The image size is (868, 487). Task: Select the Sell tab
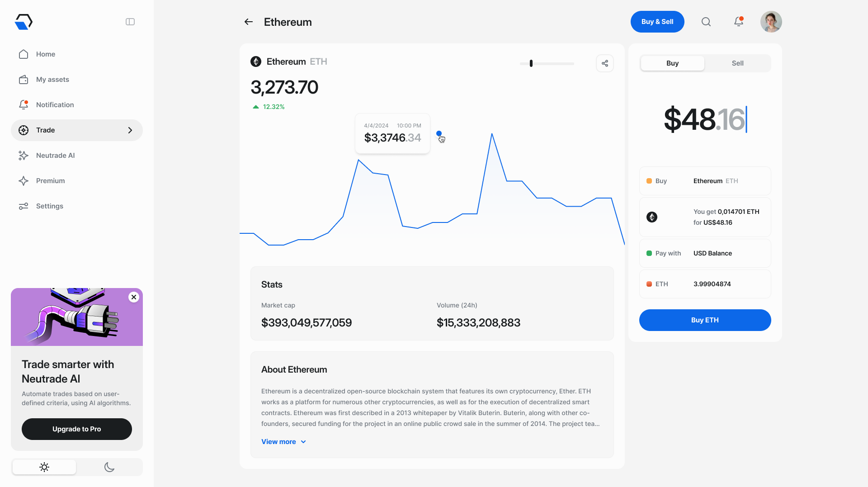coord(737,63)
